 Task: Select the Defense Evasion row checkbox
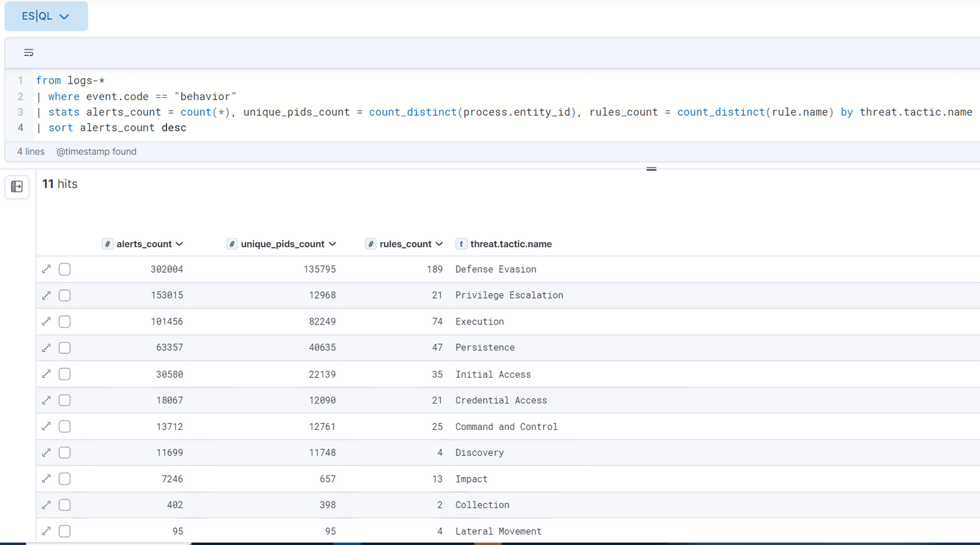point(64,269)
